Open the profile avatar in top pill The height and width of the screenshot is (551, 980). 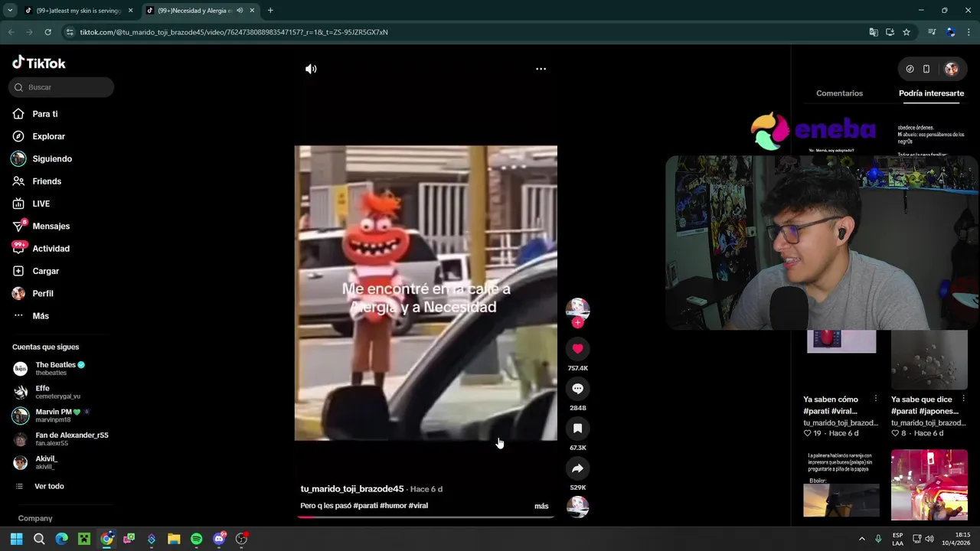[x=952, y=69]
